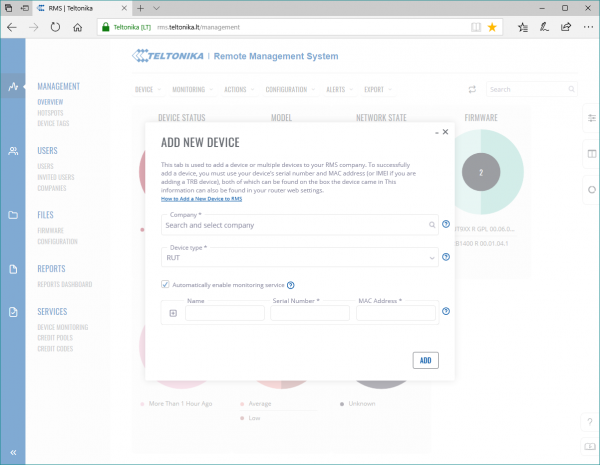
Task: Expand the Device menu dropdown
Action: [x=148, y=90]
